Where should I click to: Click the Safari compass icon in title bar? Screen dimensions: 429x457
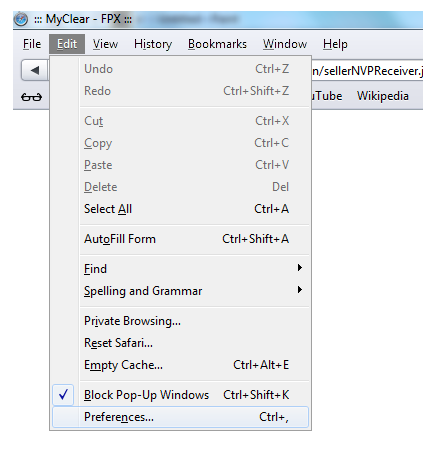(x=21, y=19)
